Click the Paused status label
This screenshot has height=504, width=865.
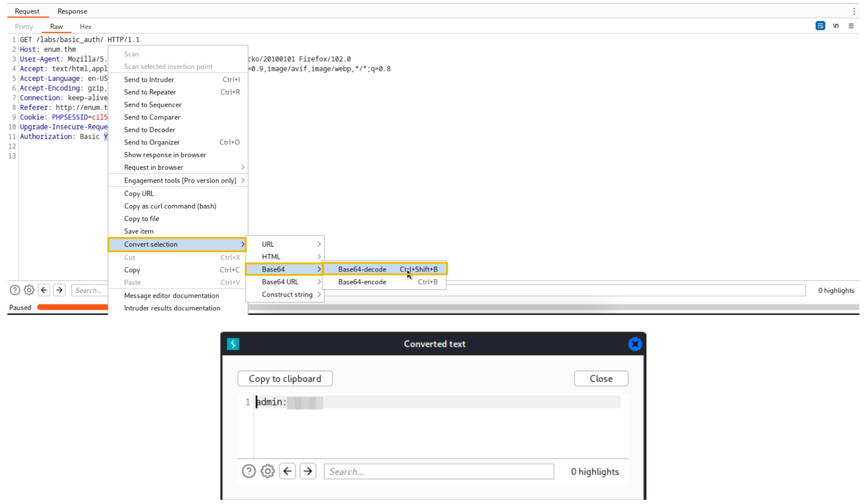tap(20, 308)
